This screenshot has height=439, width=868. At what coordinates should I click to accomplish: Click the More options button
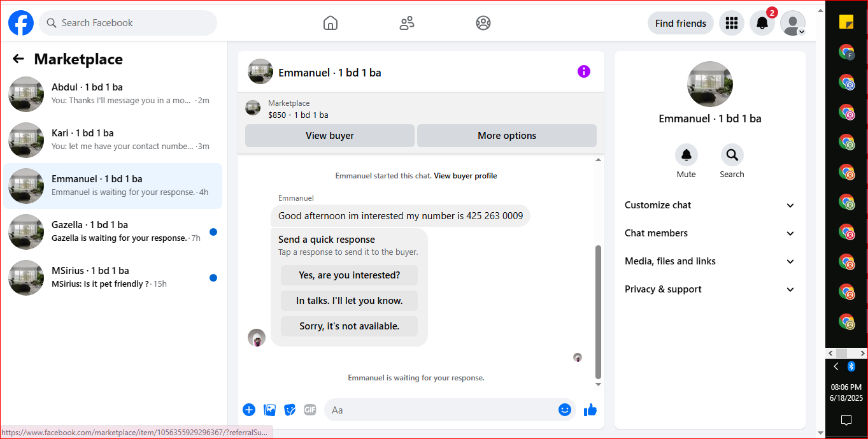coord(507,136)
